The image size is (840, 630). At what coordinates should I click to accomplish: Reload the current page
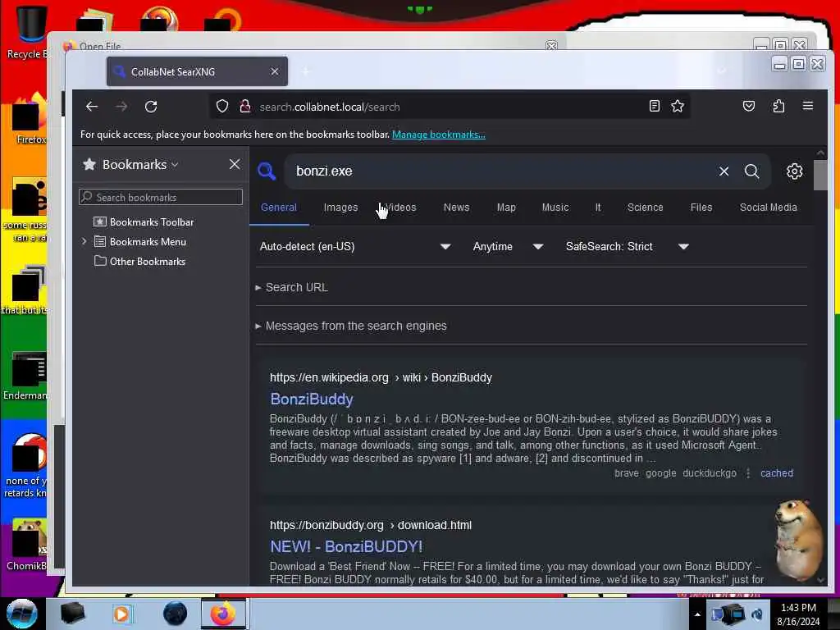tap(151, 107)
